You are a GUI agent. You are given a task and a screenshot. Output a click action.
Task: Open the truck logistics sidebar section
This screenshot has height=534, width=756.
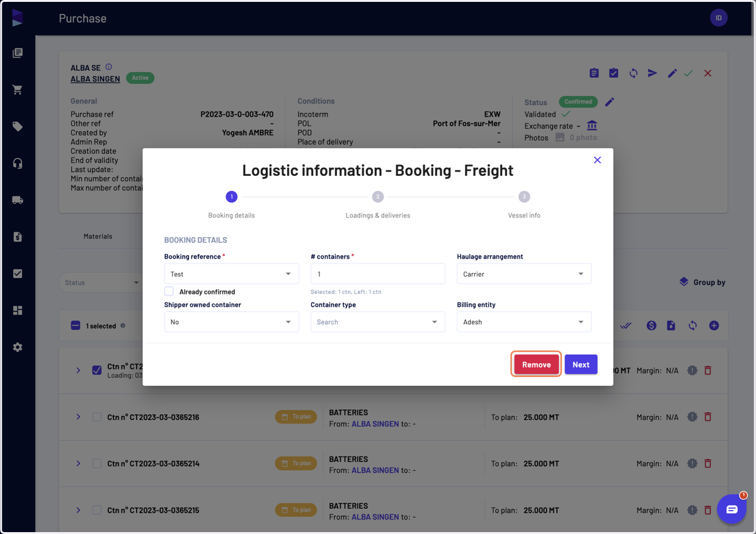pos(18,200)
